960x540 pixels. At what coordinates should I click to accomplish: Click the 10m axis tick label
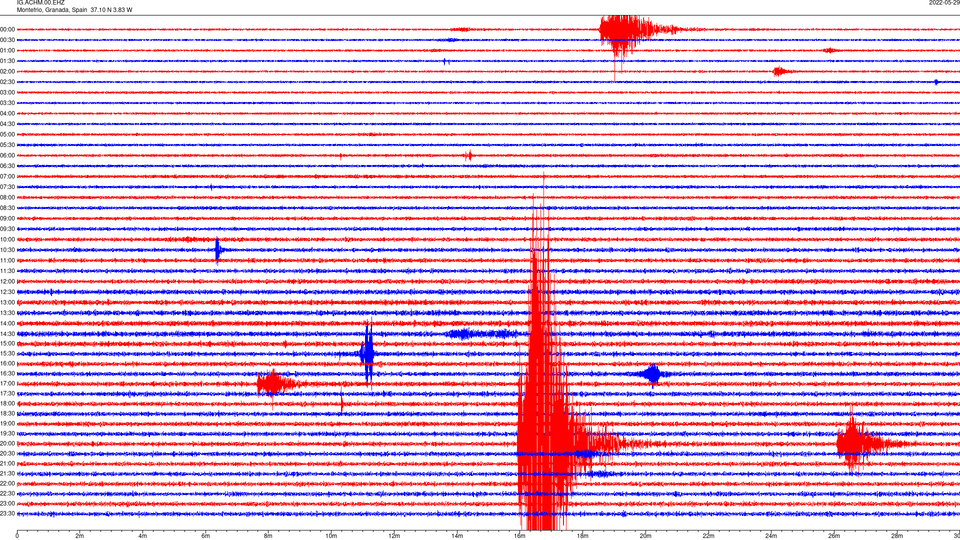331,536
